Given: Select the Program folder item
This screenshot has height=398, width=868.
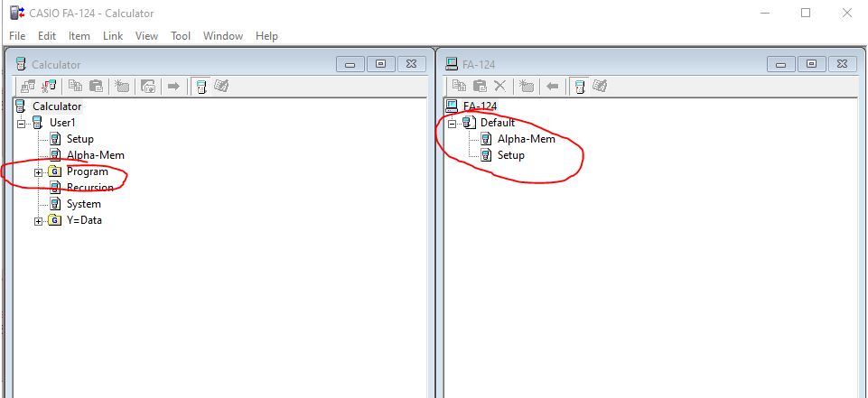Looking at the screenshot, I should tap(88, 171).
